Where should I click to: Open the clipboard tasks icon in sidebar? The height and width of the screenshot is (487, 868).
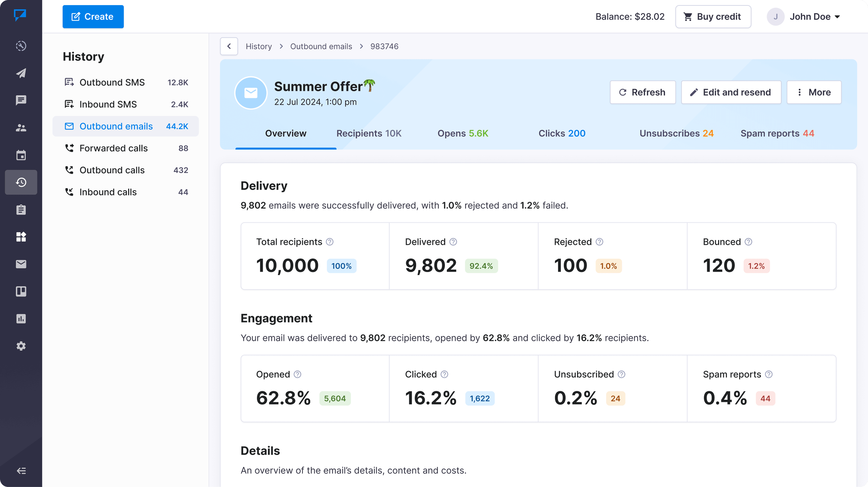pos(21,210)
